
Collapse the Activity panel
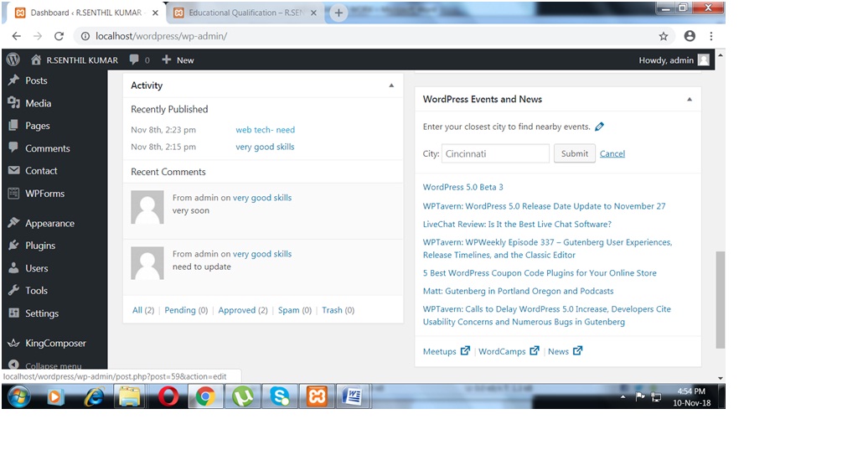coord(391,85)
